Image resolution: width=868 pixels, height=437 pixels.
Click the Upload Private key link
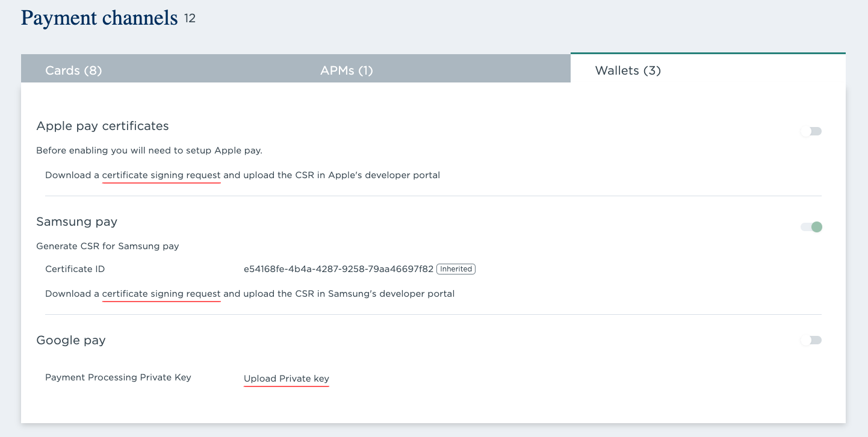tap(287, 379)
